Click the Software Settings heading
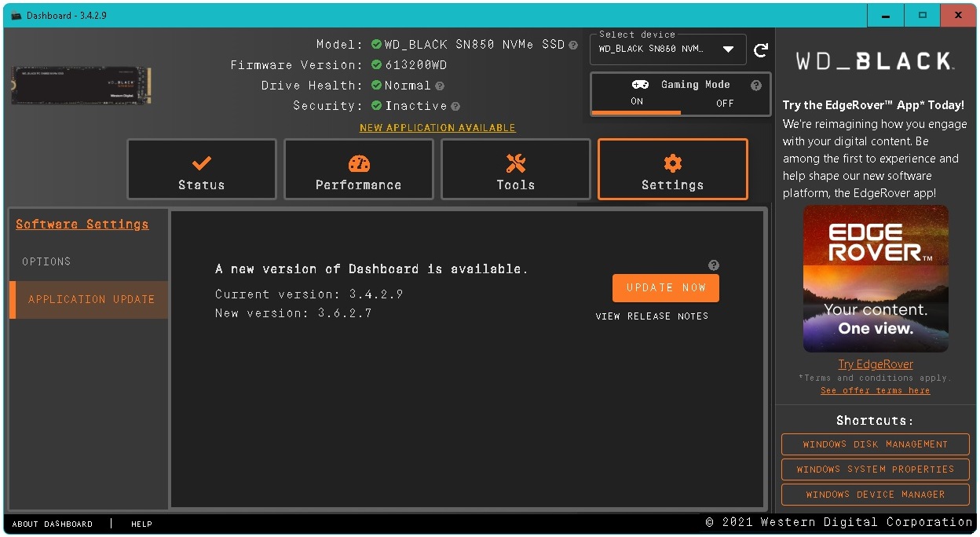 pos(82,225)
